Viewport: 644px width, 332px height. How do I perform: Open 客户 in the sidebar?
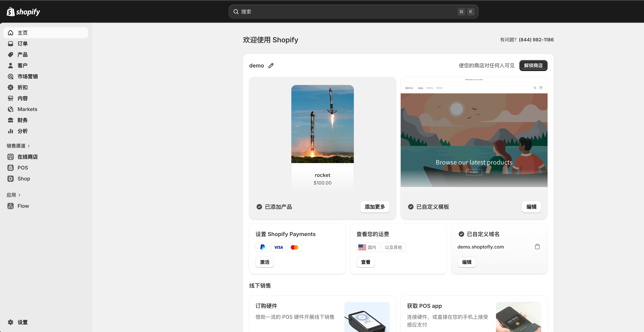point(46,66)
